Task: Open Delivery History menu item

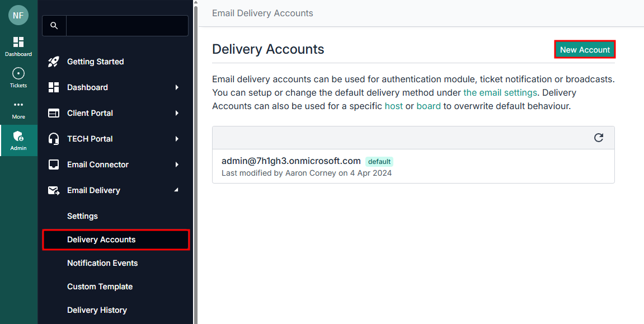Action: click(97, 310)
